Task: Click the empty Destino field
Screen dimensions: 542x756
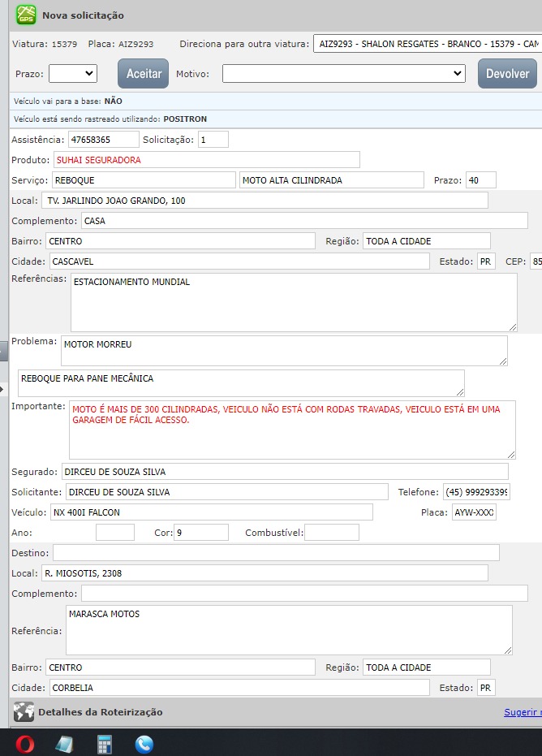Action: pos(276,553)
